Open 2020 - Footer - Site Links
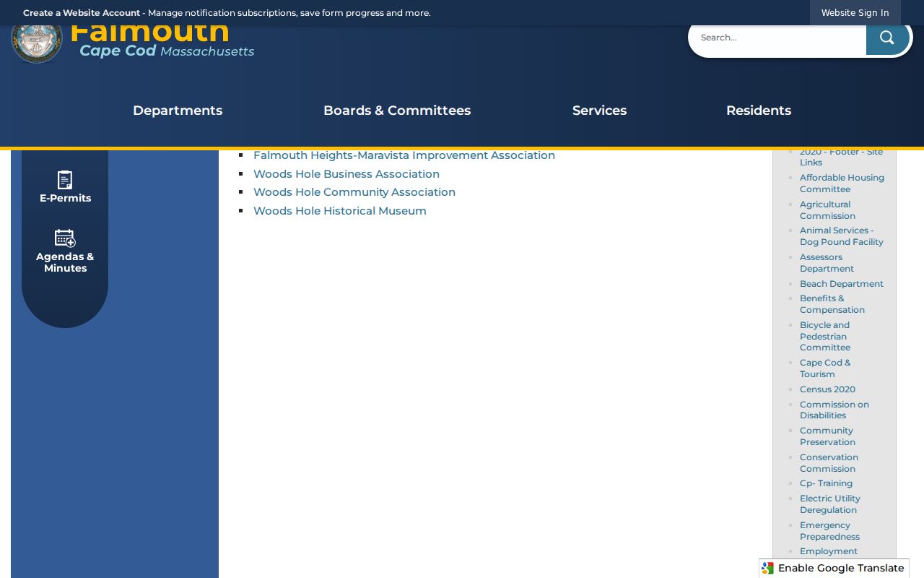This screenshot has width=924, height=578. click(x=841, y=157)
